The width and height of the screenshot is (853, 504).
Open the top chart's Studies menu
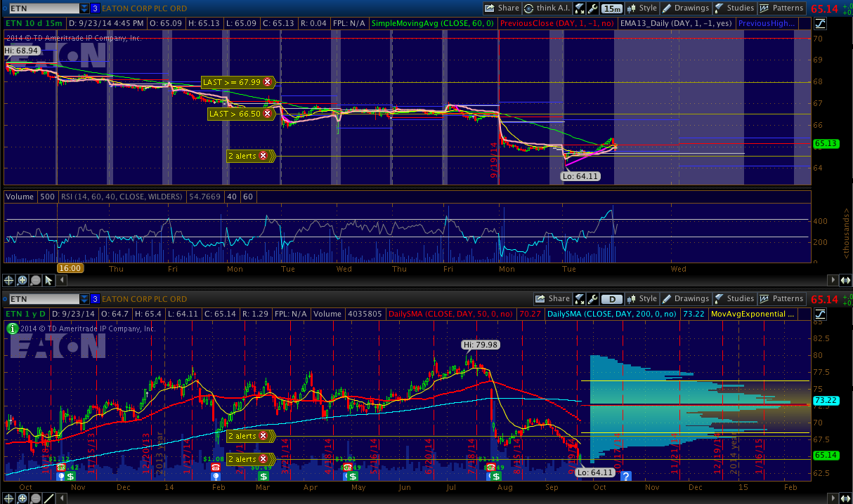point(734,8)
